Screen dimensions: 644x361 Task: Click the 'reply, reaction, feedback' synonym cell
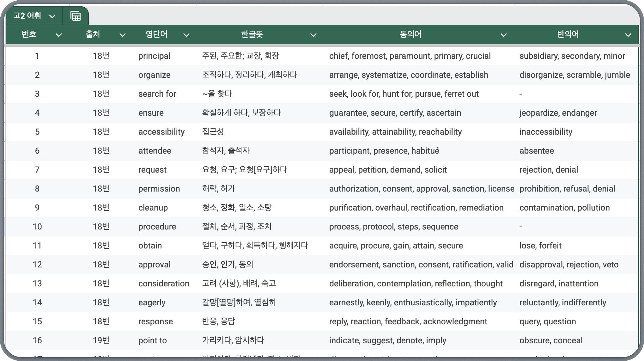408,321
